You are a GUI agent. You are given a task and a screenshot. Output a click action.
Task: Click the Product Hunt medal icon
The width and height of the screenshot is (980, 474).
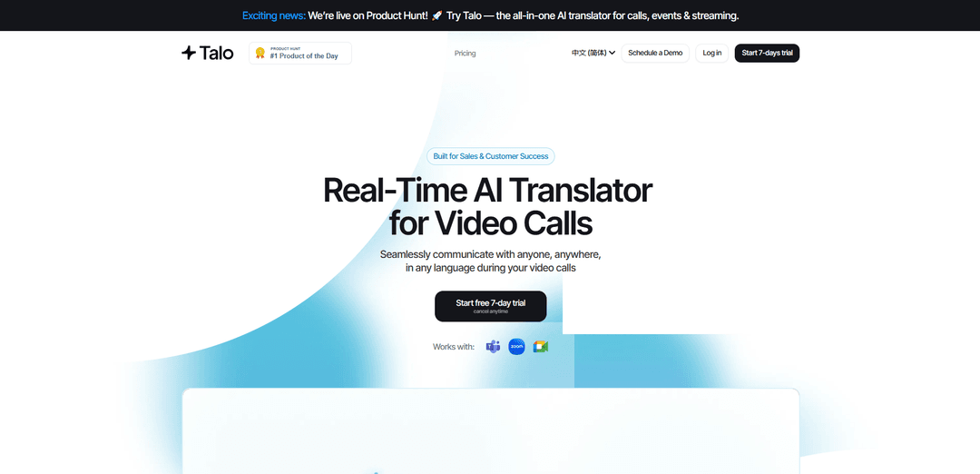260,54
